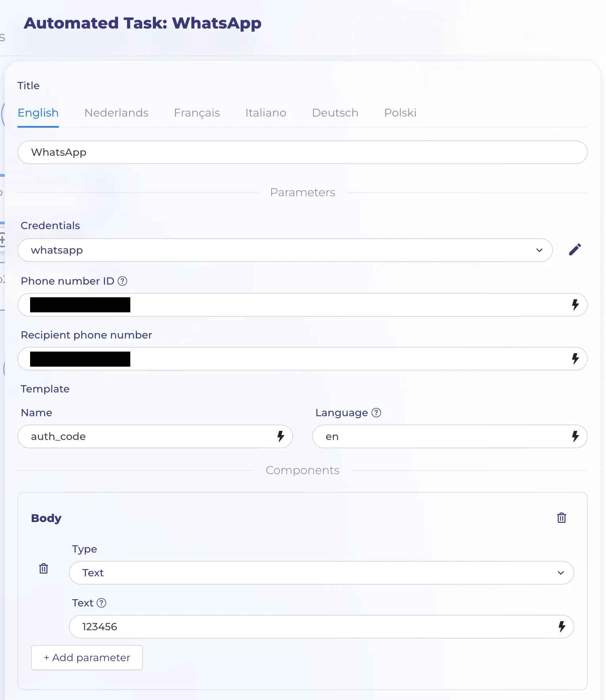Screen dimensions: 606x700
Task: Click the Add parameter button
Action: (x=87, y=658)
